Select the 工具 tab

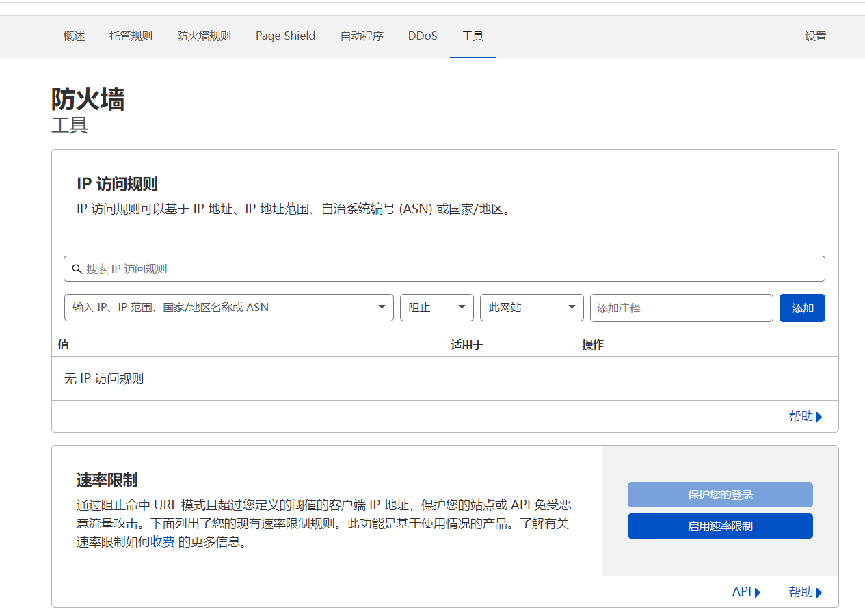click(x=473, y=36)
